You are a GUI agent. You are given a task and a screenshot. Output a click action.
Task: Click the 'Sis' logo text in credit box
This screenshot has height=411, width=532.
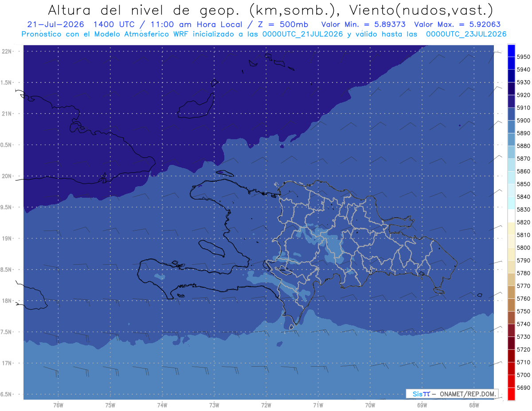[417, 394]
